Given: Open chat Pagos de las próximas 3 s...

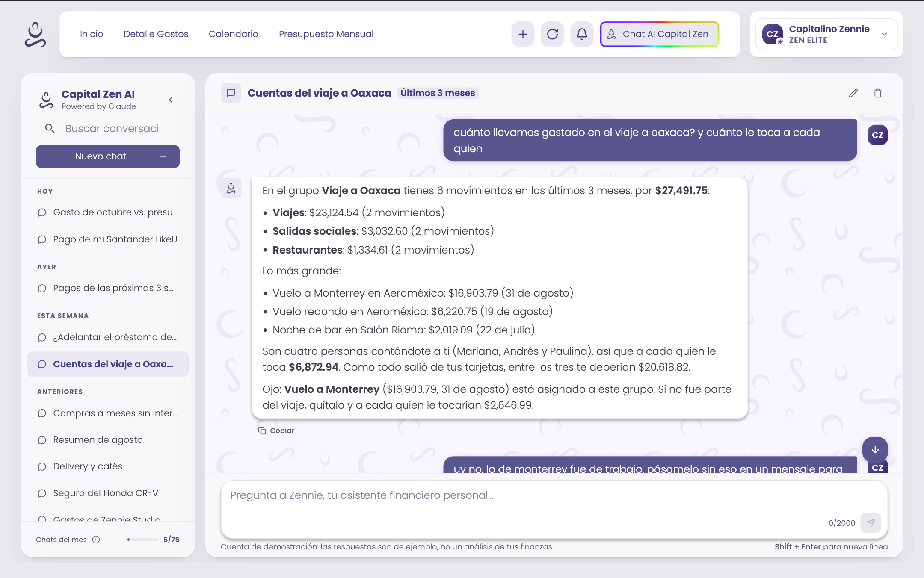Looking at the screenshot, I should (108, 288).
